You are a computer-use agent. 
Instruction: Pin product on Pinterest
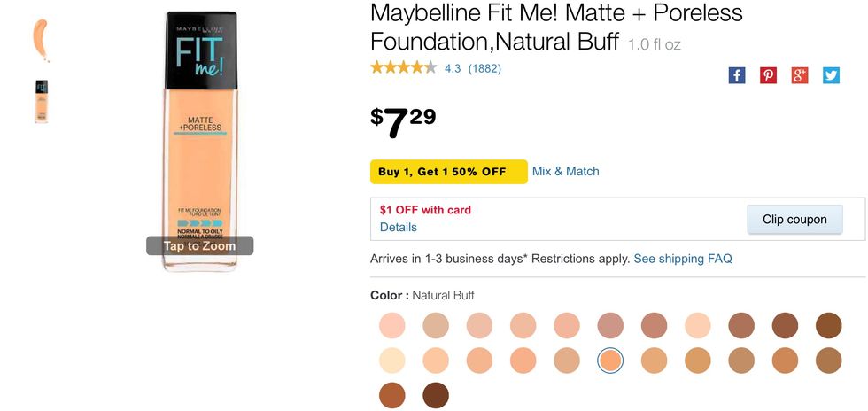(768, 75)
